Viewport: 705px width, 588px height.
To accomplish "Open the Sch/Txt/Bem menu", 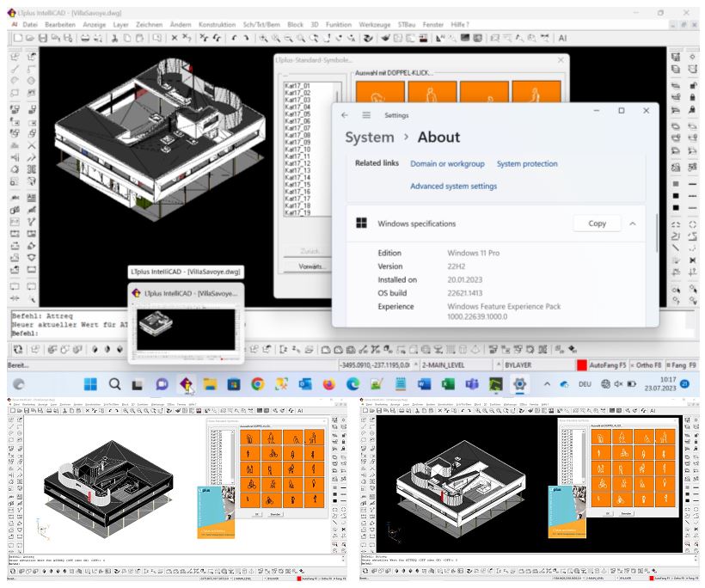I will 261,25.
